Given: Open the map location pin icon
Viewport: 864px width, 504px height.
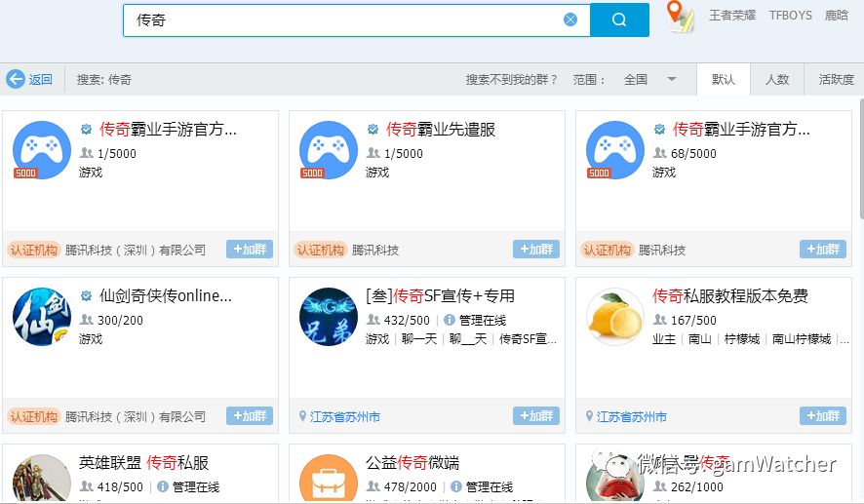Looking at the screenshot, I should coord(680,17).
